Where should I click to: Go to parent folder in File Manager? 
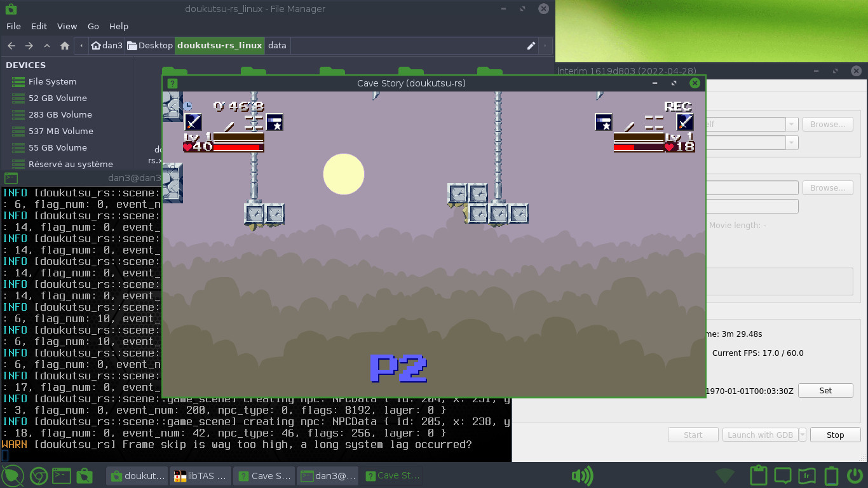tap(47, 46)
